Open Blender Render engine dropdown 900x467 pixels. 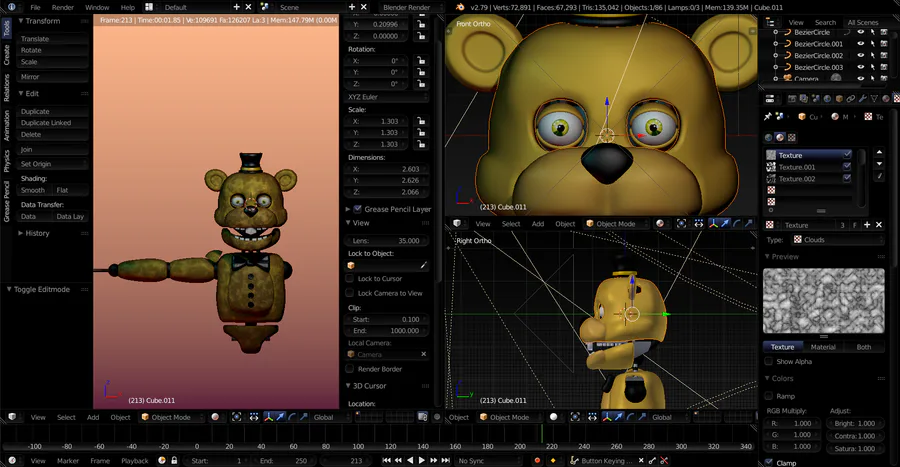[410, 7]
